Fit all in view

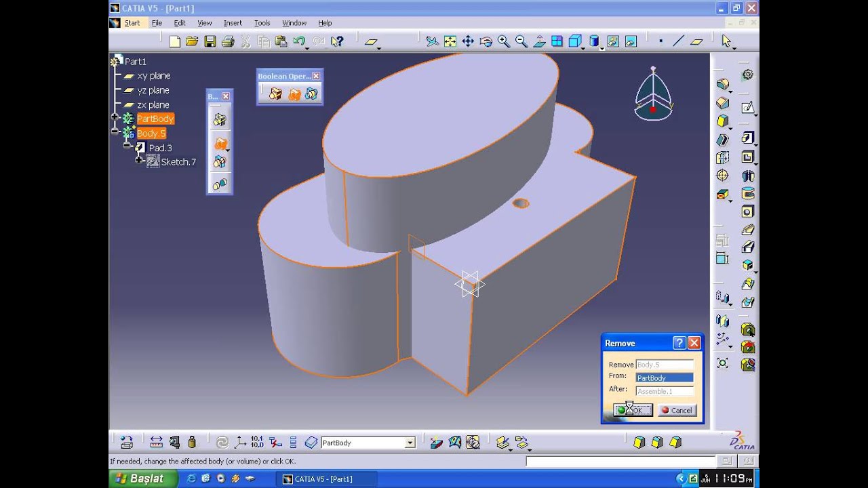click(450, 41)
